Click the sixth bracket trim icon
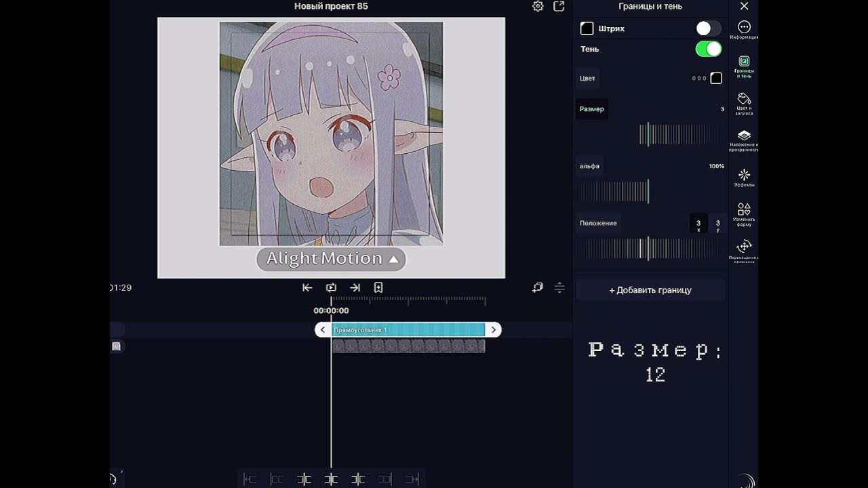 [384, 479]
